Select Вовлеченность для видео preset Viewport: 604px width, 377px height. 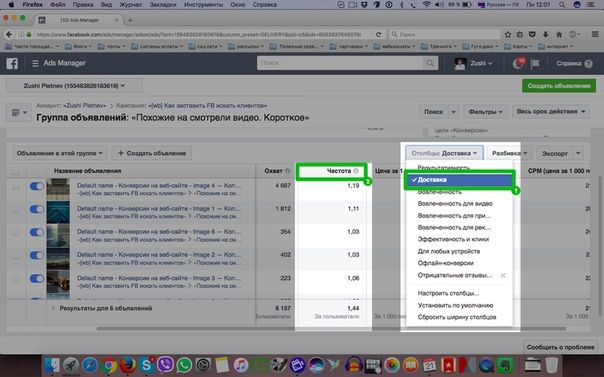click(455, 203)
